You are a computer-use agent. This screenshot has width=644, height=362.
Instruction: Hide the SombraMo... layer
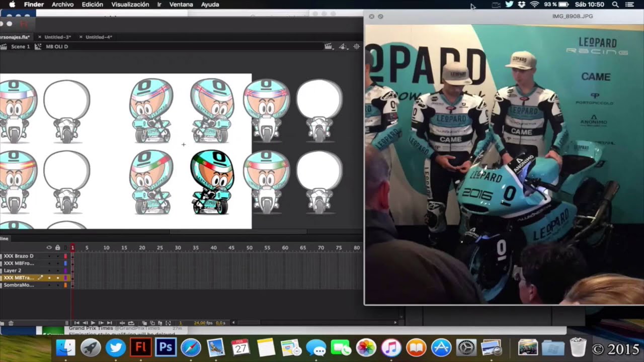(x=49, y=285)
